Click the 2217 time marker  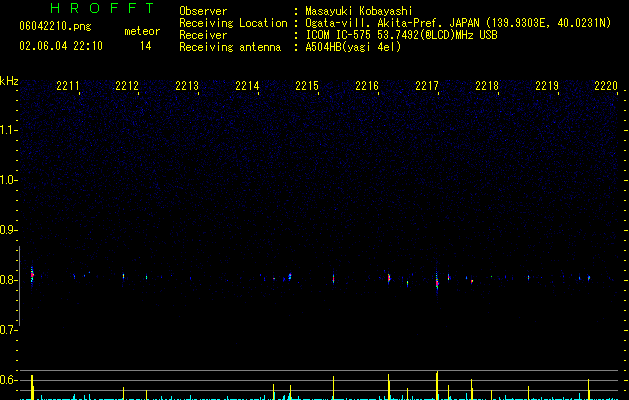coord(427,86)
